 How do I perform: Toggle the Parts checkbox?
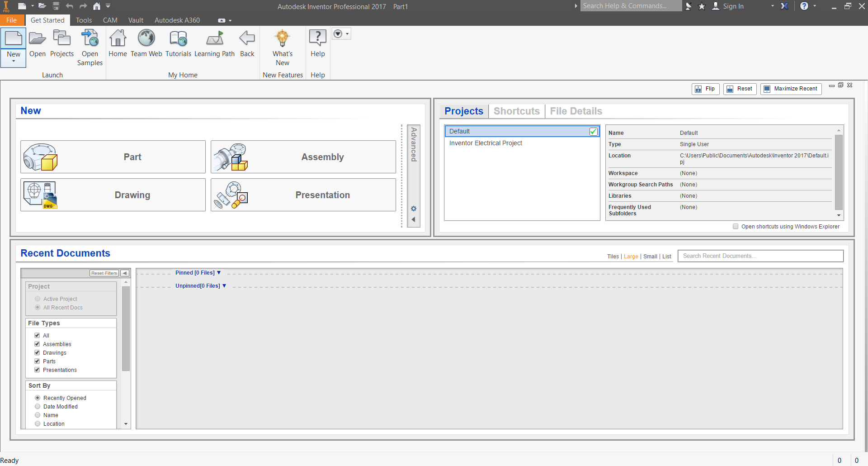(37, 361)
